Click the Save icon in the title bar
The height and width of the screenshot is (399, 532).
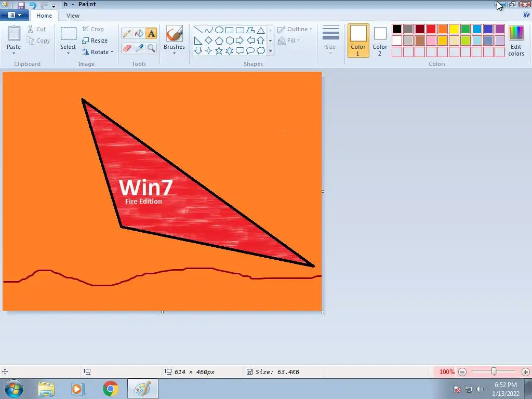[x=21, y=5]
